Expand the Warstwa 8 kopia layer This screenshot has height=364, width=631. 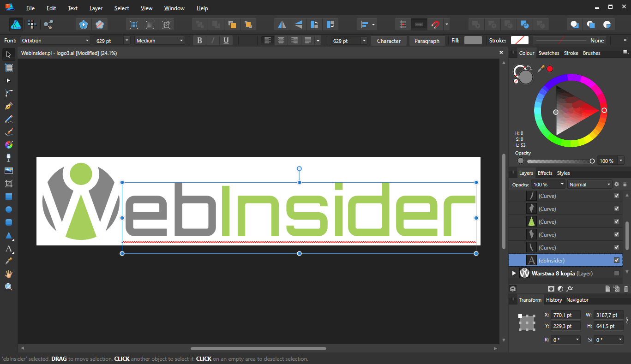click(514, 273)
